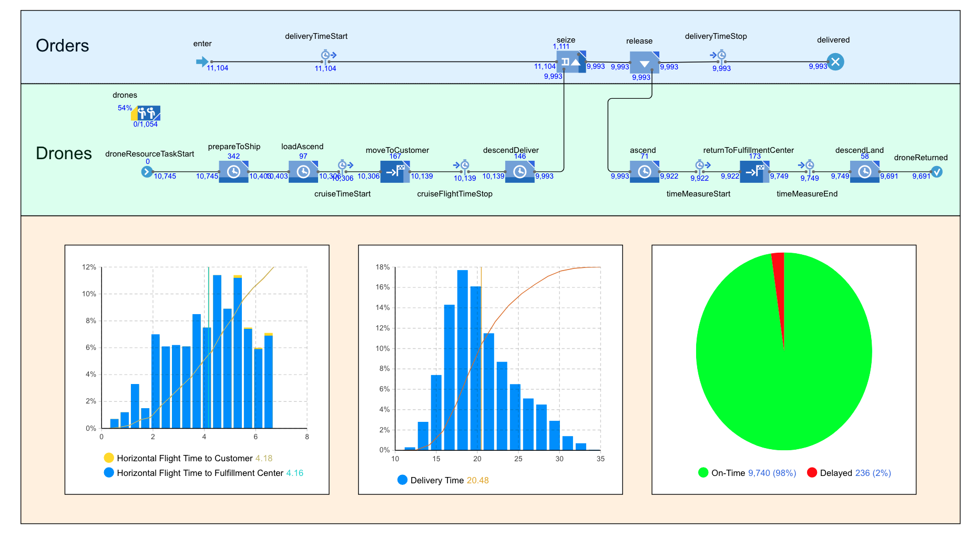Click the green On-Time legend swatch

coord(703,473)
